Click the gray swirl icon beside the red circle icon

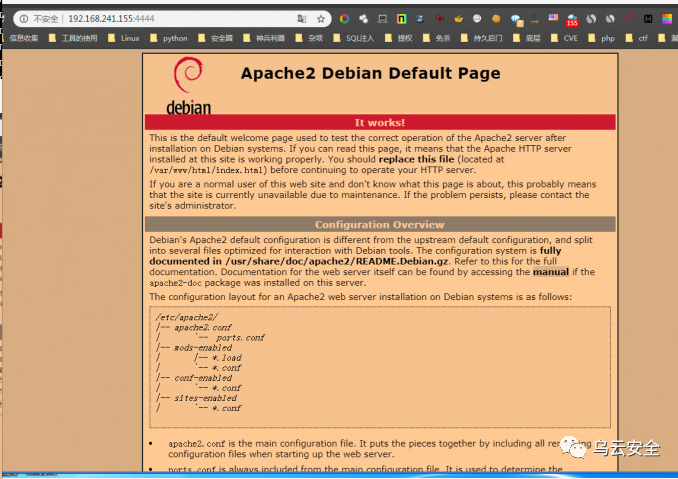click(610, 19)
